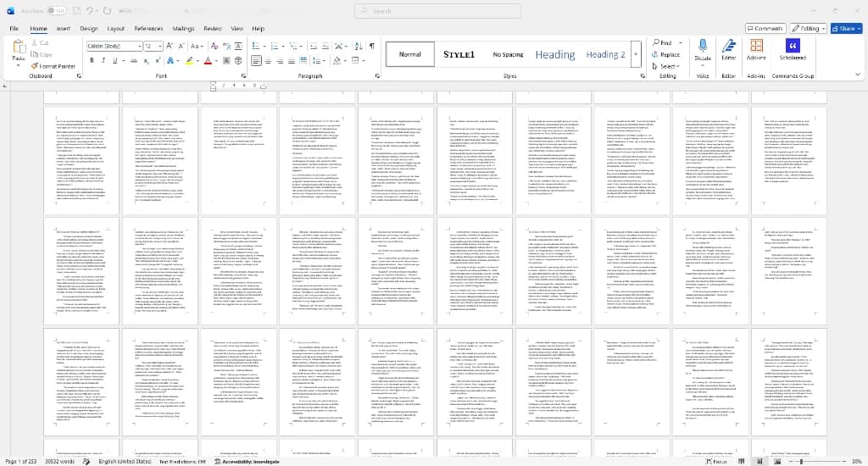
Task: Toggle strikethrough formatting
Action: coord(133,60)
